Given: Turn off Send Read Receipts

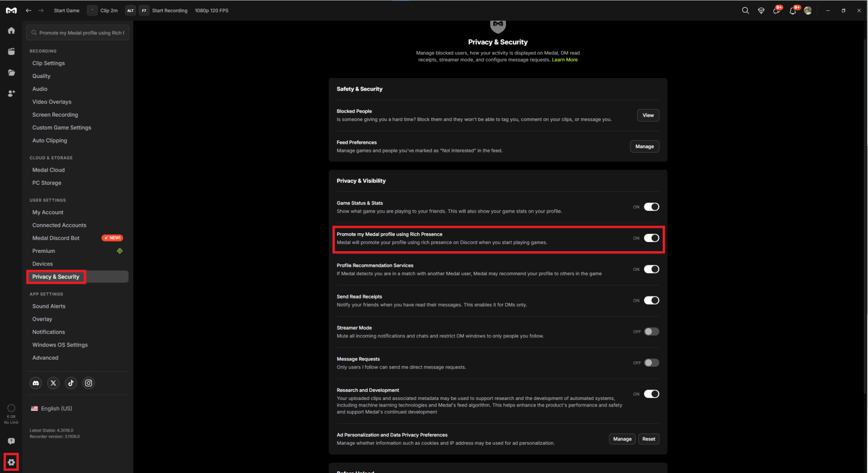Looking at the screenshot, I should point(651,300).
